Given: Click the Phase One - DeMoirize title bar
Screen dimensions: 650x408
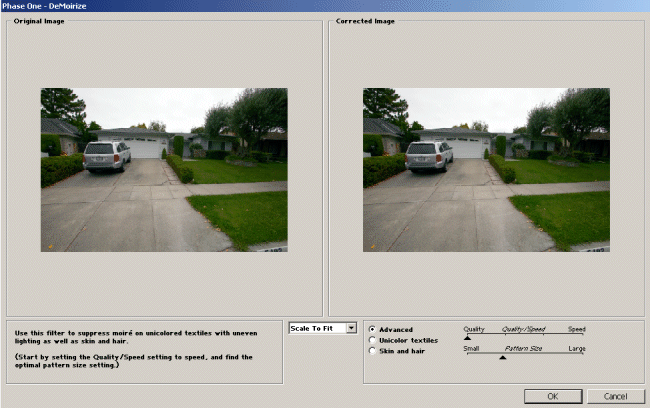Looking at the screenshot, I should [325, 6].
